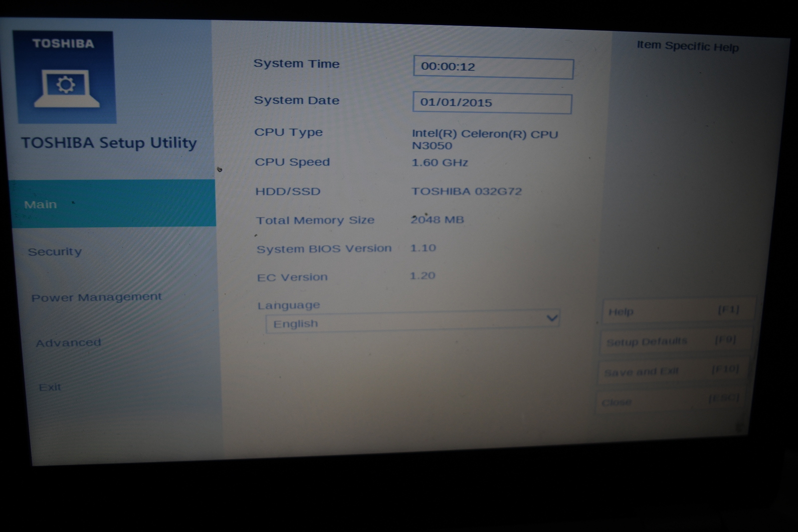Click the System Date input field

pos(492,103)
